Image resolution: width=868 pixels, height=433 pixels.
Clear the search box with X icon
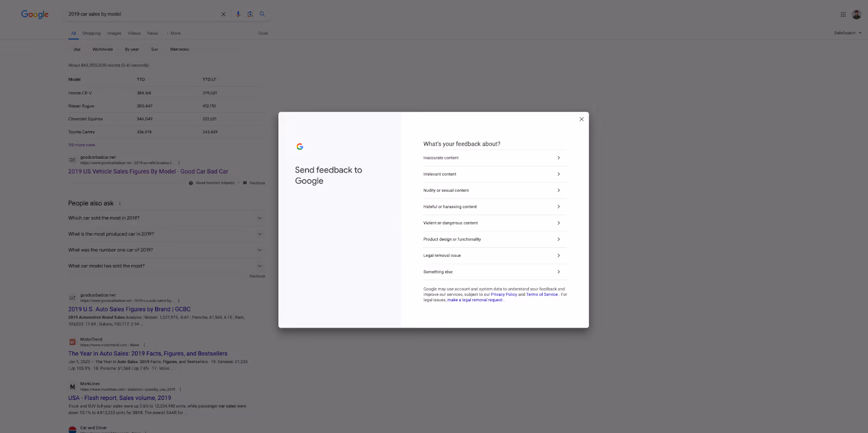tap(224, 14)
